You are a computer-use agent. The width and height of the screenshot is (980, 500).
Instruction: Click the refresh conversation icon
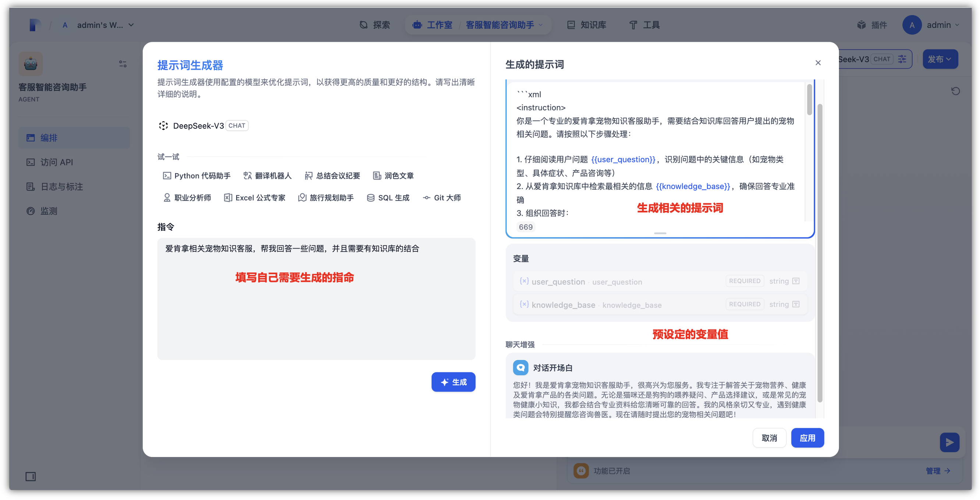point(955,91)
